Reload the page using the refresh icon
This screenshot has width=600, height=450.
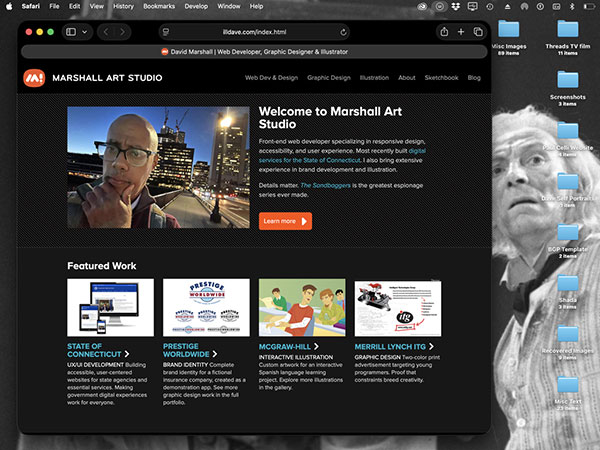(343, 32)
